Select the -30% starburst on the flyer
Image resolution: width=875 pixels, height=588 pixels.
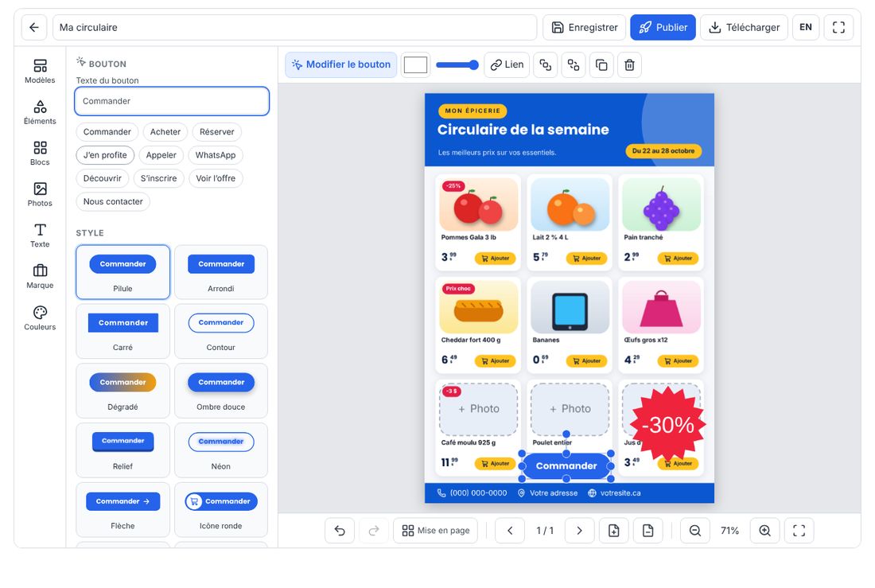tap(668, 426)
